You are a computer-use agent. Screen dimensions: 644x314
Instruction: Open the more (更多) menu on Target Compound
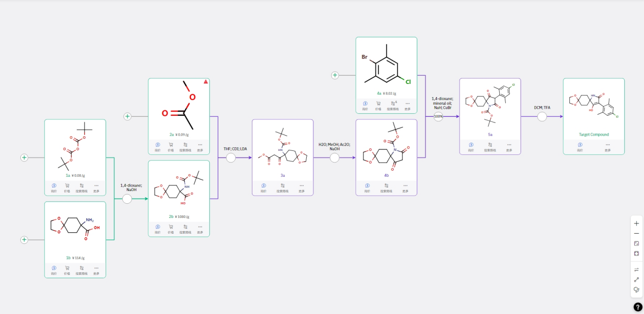pos(607,145)
